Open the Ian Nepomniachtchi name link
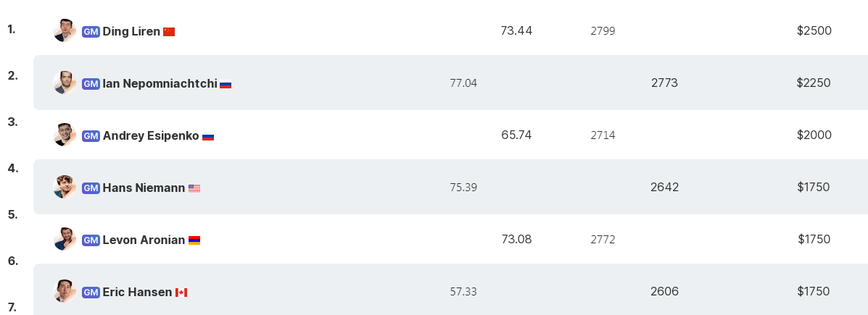The width and height of the screenshot is (868, 315). [160, 83]
